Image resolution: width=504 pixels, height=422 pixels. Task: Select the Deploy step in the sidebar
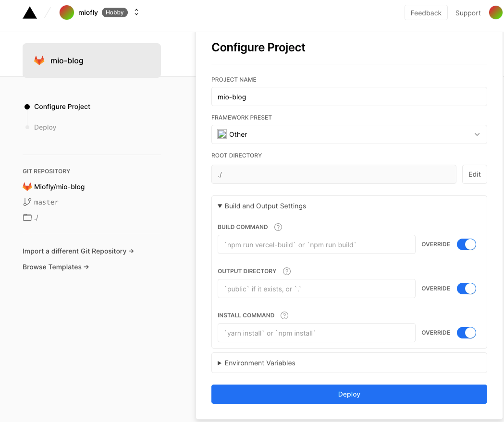point(45,127)
